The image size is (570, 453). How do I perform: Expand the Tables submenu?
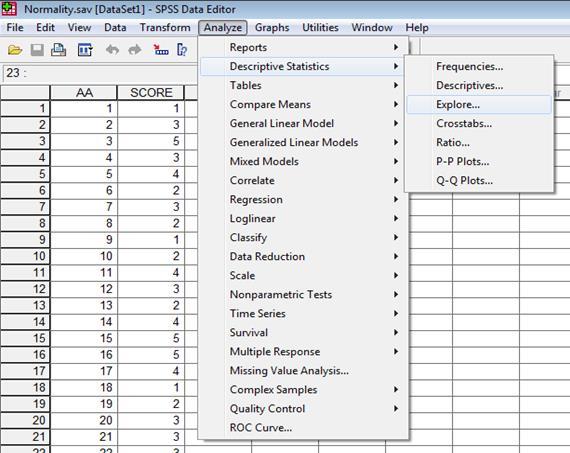(302, 85)
